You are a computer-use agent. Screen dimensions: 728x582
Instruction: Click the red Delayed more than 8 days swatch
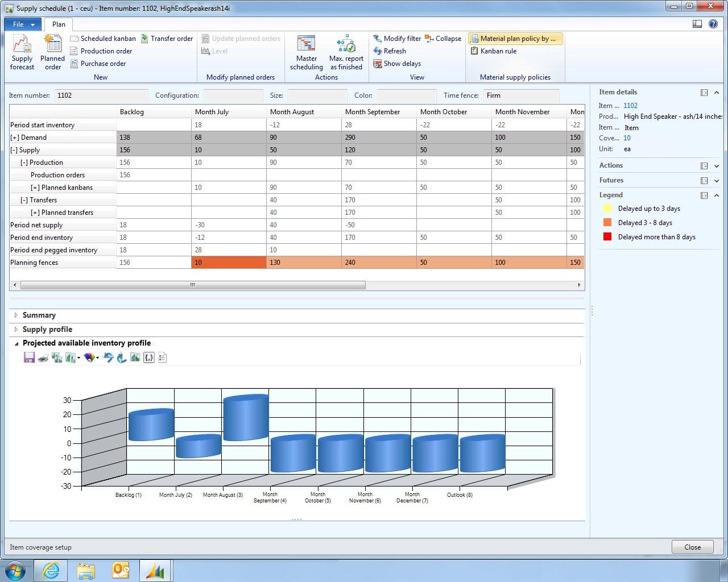tap(607, 237)
